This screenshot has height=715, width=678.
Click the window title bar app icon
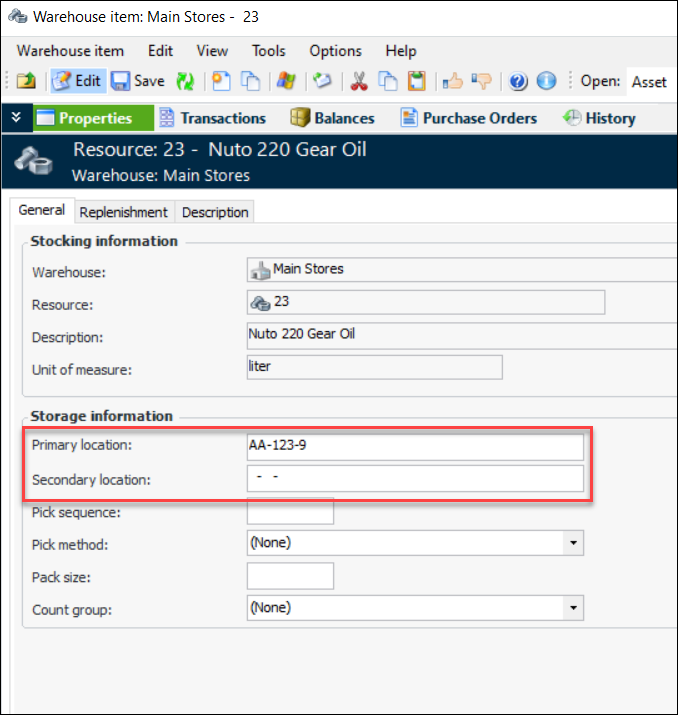[18, 16]
